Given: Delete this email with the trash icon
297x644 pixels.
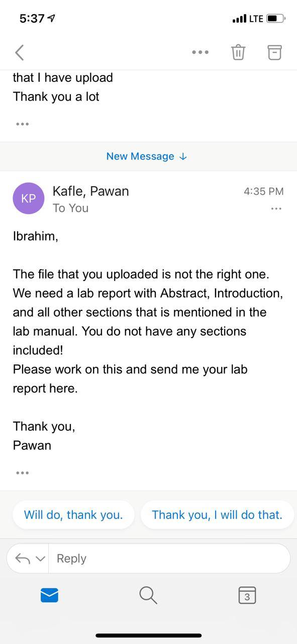Looking at the screenshot, I should click(x=238, y=52).
